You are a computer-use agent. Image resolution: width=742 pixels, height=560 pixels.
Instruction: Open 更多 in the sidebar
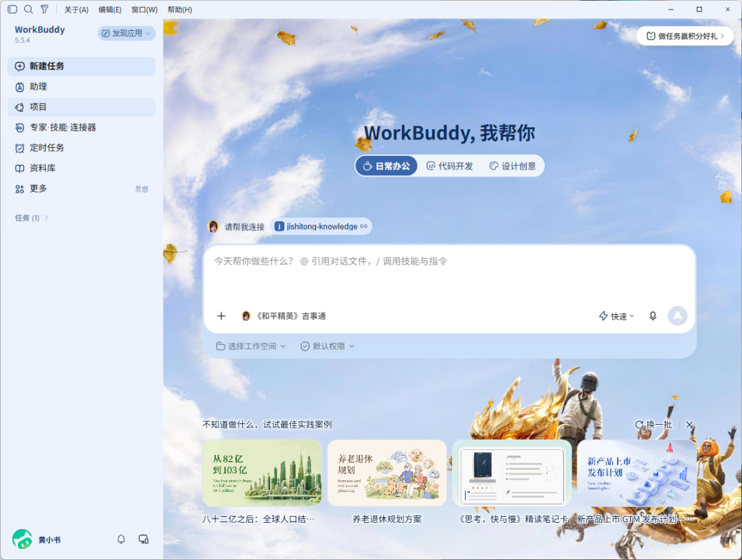tap(81, 188)
